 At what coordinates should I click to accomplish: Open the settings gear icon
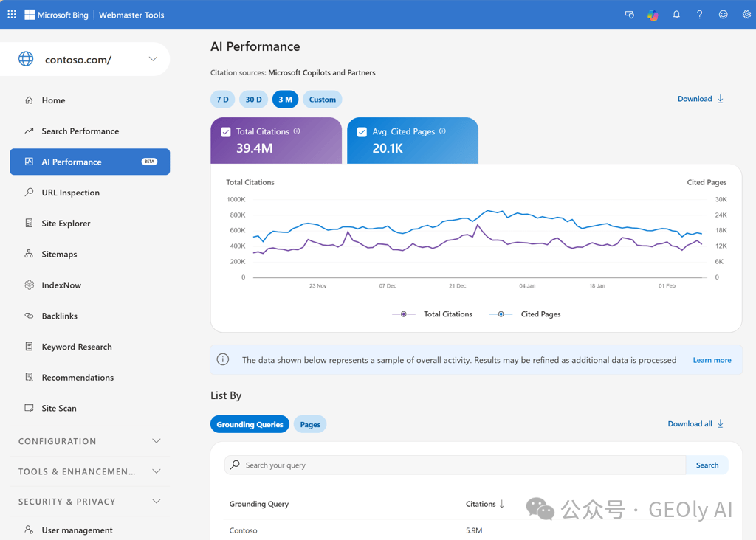coord(746,15)
